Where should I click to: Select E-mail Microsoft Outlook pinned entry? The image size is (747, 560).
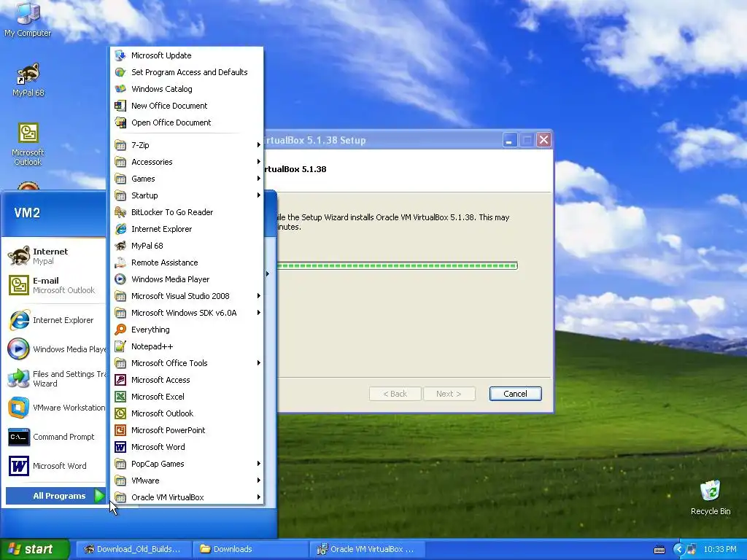(55, 285)
